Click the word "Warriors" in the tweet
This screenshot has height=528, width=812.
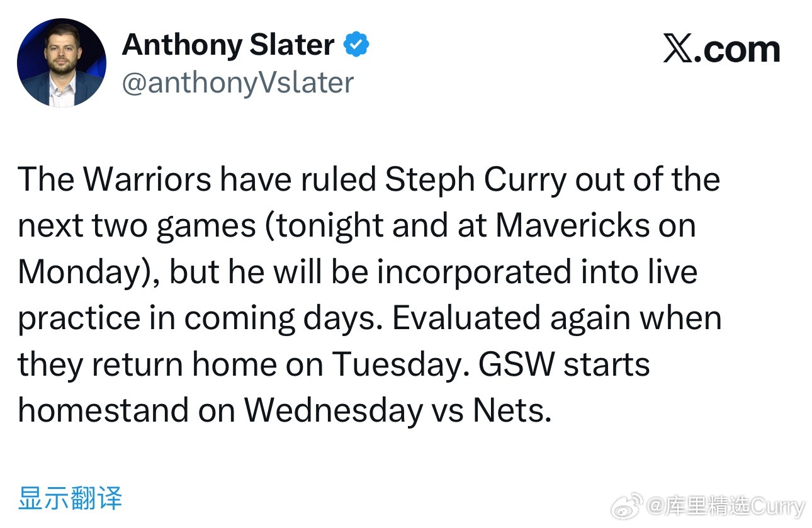tap(148, 180)
